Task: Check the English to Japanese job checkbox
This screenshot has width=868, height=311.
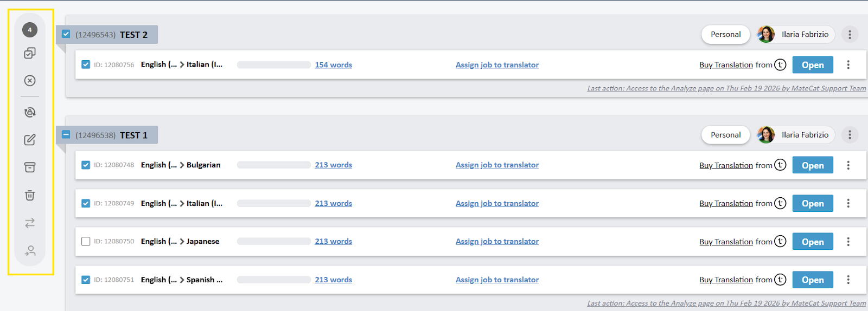Action: 86,242
